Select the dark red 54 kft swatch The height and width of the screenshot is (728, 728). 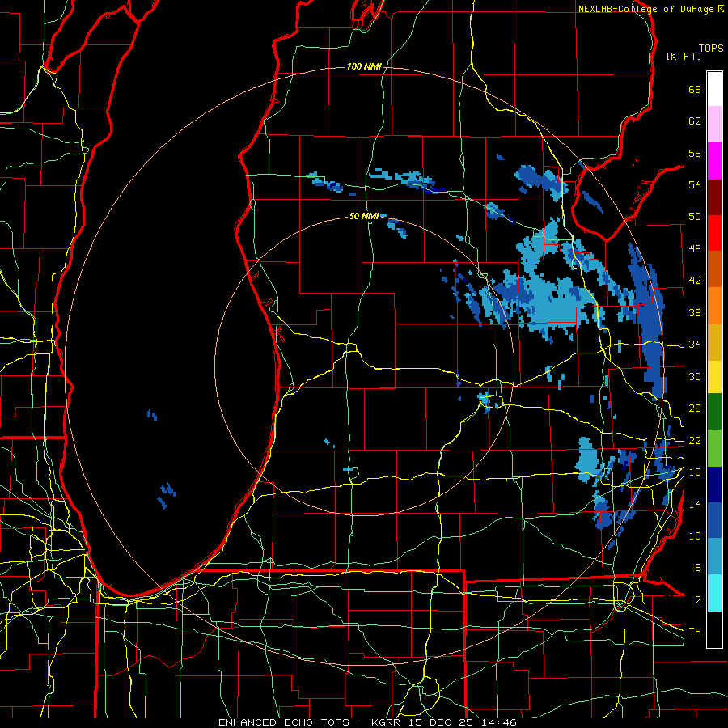pos(714,197)
